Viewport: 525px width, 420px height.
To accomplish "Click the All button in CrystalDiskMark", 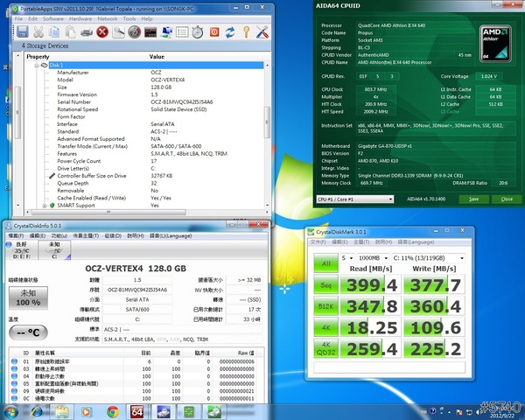I will (x=325, y=262).
